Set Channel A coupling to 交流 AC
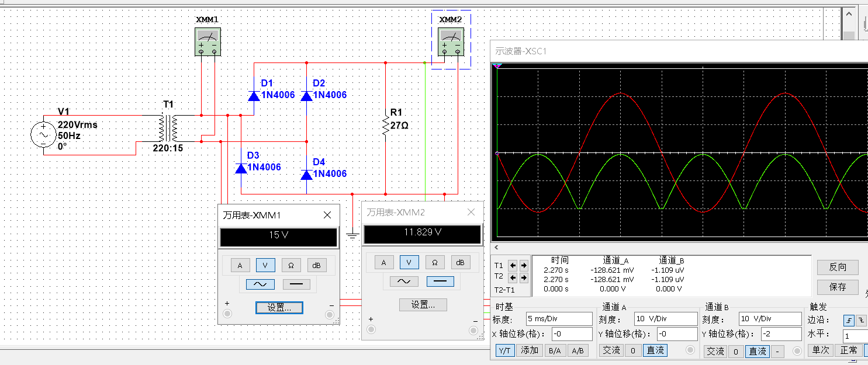 pos(611,350)
